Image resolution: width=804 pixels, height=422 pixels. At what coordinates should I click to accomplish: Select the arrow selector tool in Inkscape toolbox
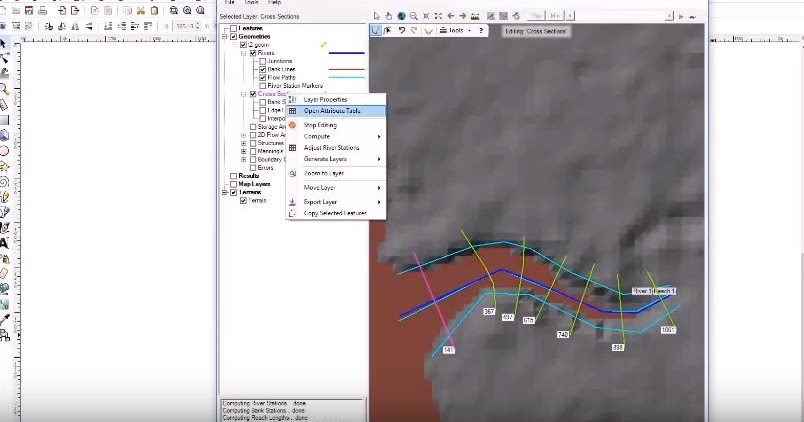(x=4, y=44)
